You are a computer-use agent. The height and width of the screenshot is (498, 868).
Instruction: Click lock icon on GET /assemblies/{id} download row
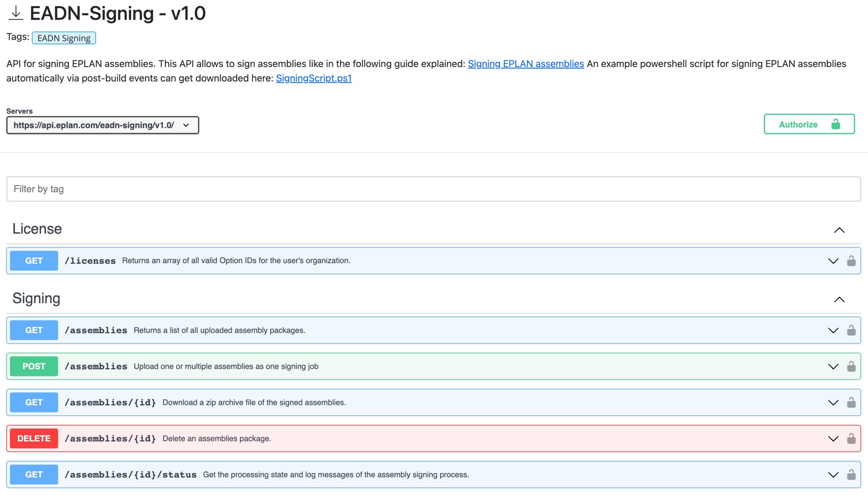click(x=851, y=402)
